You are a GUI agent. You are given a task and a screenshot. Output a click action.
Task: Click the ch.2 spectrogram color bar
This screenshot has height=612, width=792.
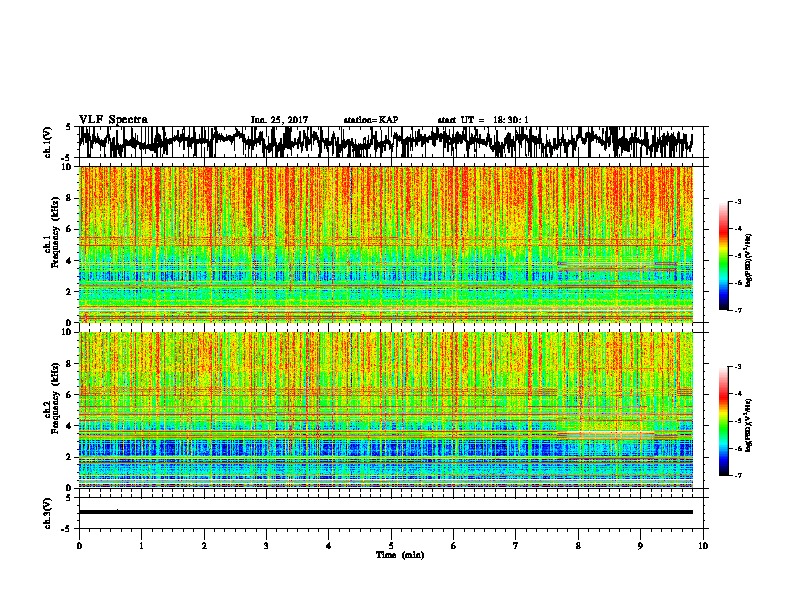pyautogui.click(x=723, y=421)
